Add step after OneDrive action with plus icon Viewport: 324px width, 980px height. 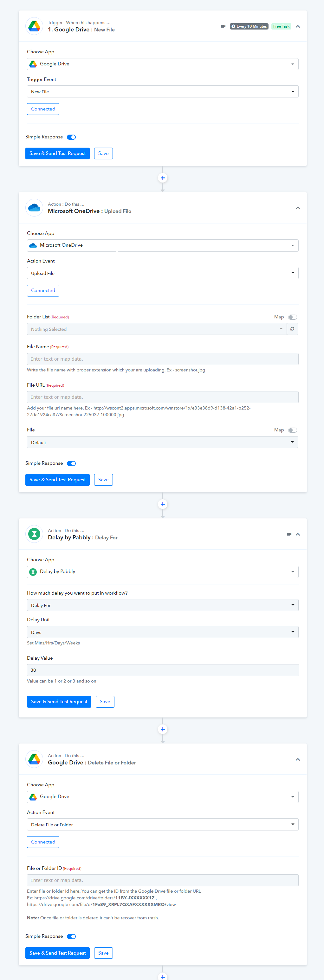(163, 504)
